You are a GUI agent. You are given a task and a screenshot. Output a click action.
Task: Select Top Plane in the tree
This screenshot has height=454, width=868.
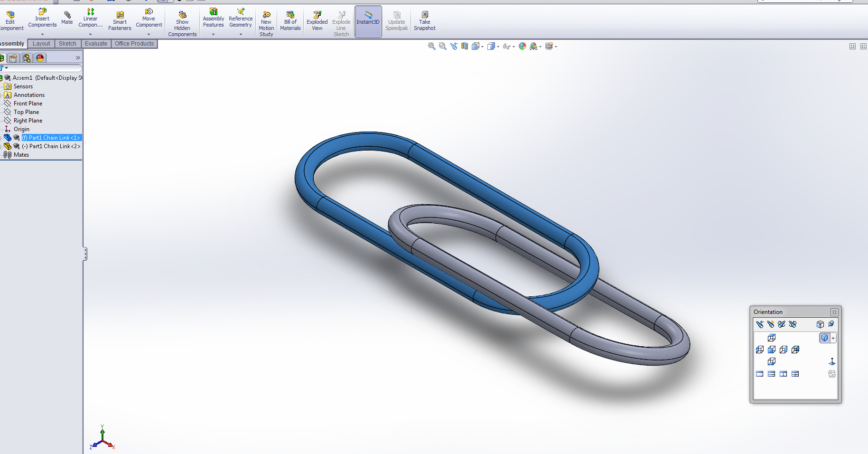click(x=26, y=112)
